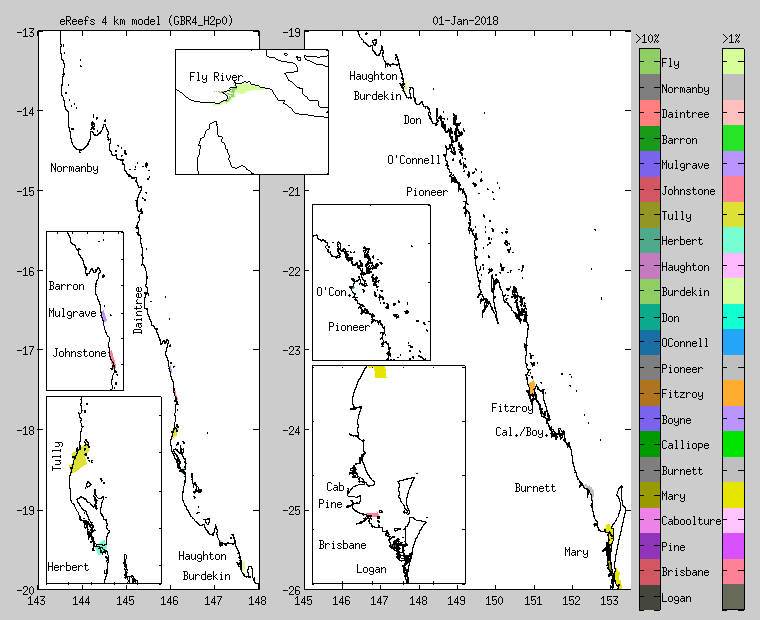Click the Fly >10% legend swatch
This screenshot has width=760, height=620.
[649, 63]
